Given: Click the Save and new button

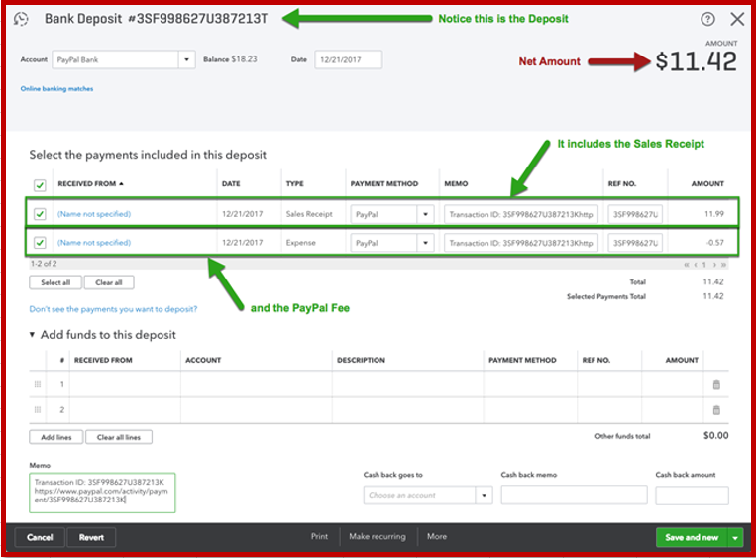Looking at the screenshot, I should [692, 538].
